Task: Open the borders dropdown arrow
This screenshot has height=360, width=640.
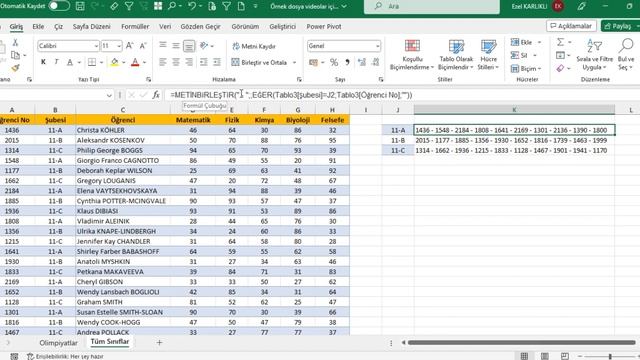Action: (x=101, y=62)
